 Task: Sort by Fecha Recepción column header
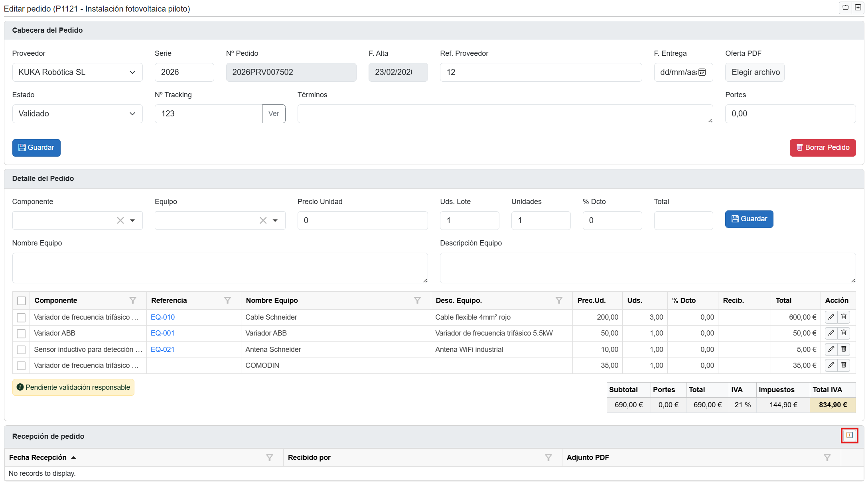click(38, 458)
